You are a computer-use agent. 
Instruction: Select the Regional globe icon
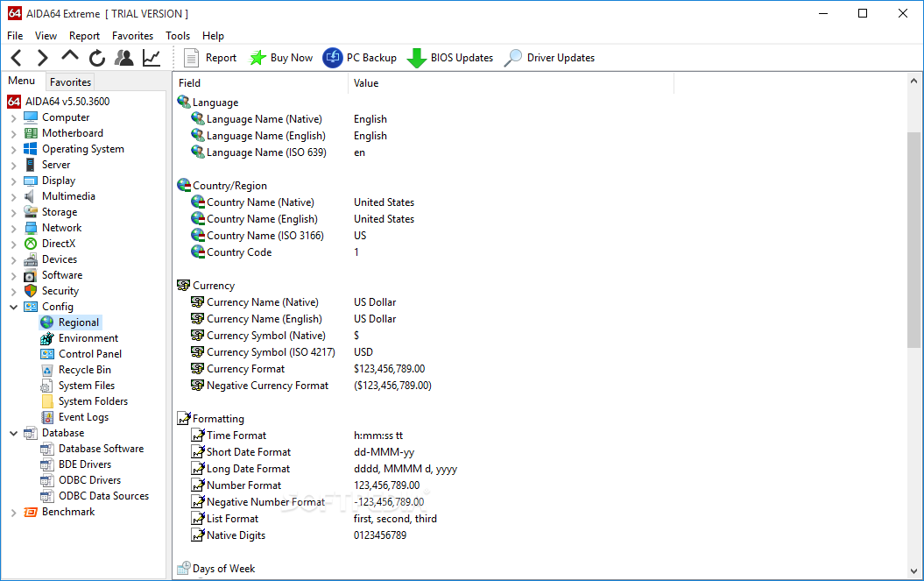tap(47, 322)
